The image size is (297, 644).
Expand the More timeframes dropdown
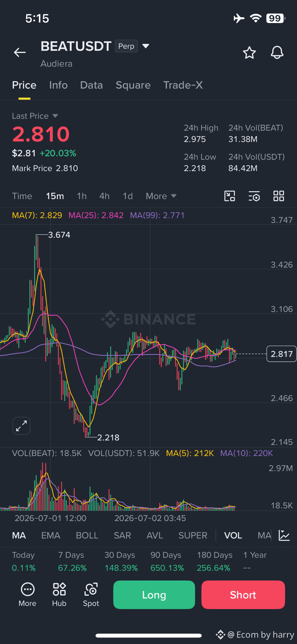point(161,196)
